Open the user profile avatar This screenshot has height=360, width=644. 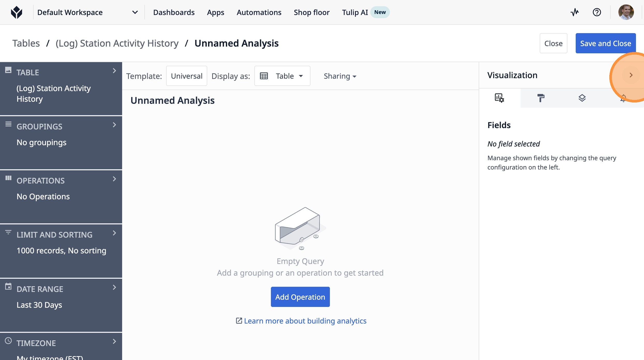point(626,12)
